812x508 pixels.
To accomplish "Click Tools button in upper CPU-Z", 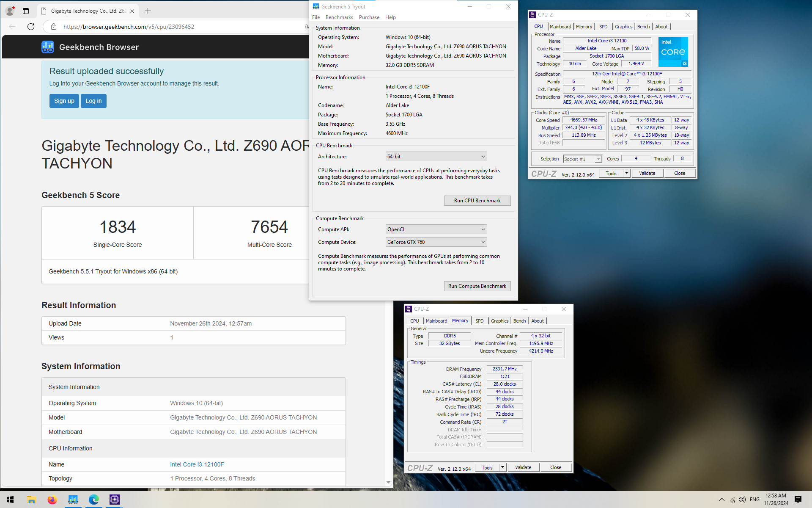I will (611, 173).
